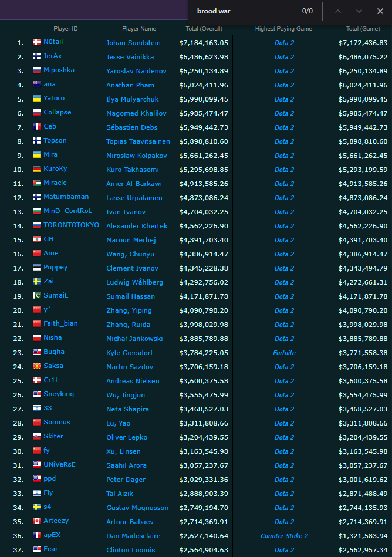This screenshot has height=557, width=392.
Task: Open TORONTOTOKYO player profile
Action: click(x=71, y=225)
